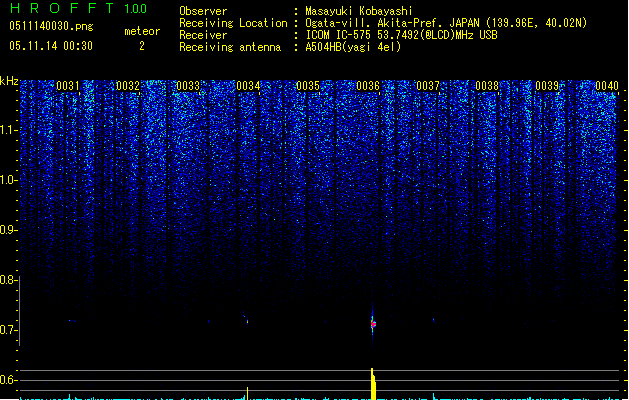
Task: Click the 0038 time label
Action: (x=487, y=86)
